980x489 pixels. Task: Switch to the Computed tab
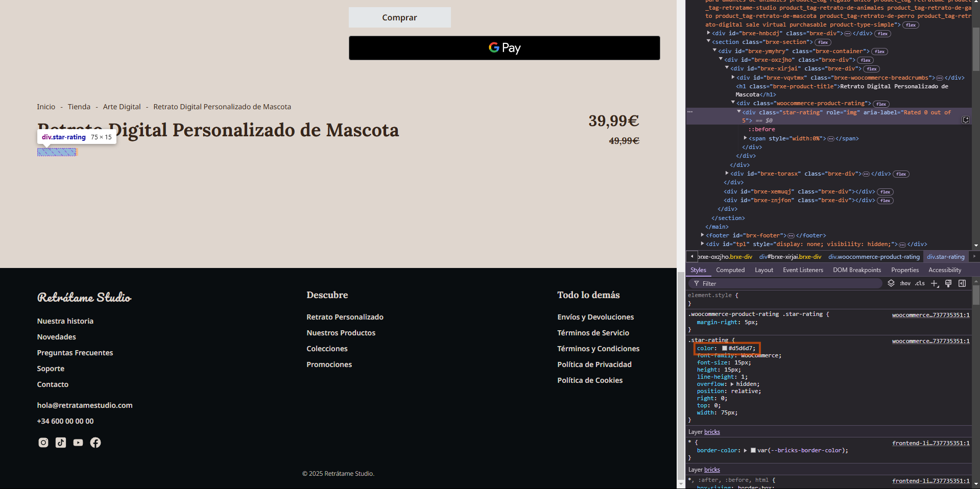730,270
